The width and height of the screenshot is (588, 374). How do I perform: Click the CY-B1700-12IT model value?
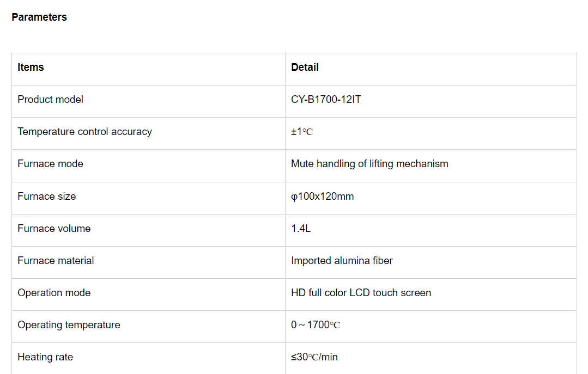click(x=326, y=100)
